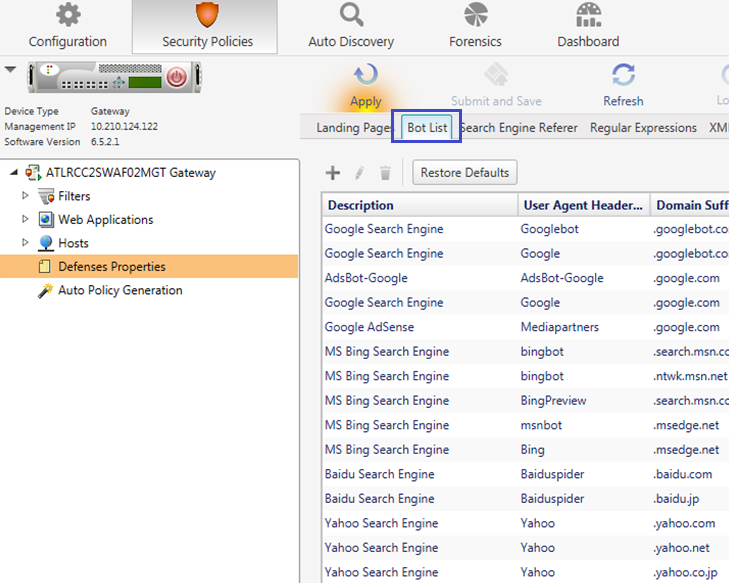The image size is (729, 583).
Task: Click the Web Applications icon
Action: [46, 219]
